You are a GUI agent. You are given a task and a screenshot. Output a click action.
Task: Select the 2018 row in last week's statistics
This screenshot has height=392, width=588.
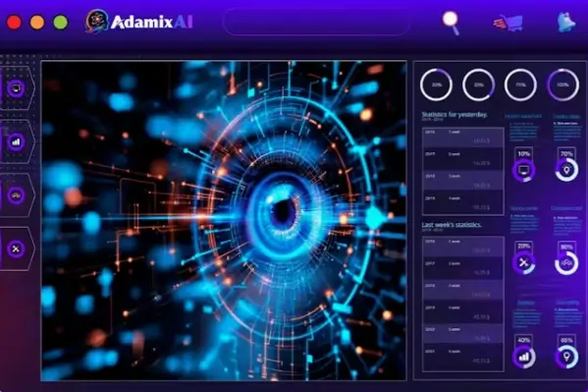(463, 290)
